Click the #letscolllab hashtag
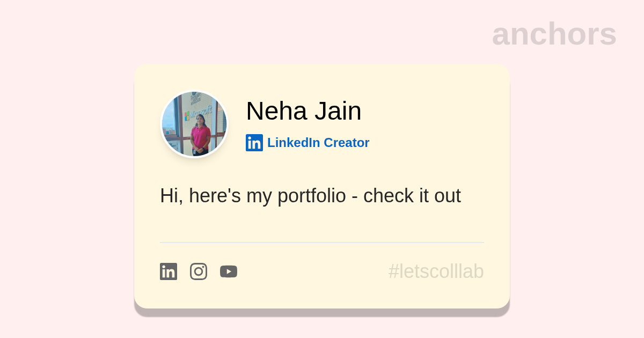644x338 pixels. (x=436, y=271)
